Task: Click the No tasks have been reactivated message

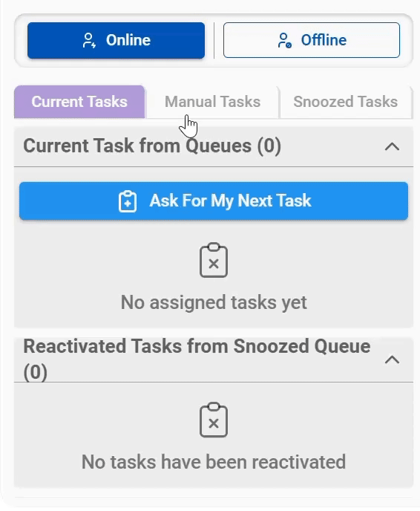Action: tap(214, 462)
